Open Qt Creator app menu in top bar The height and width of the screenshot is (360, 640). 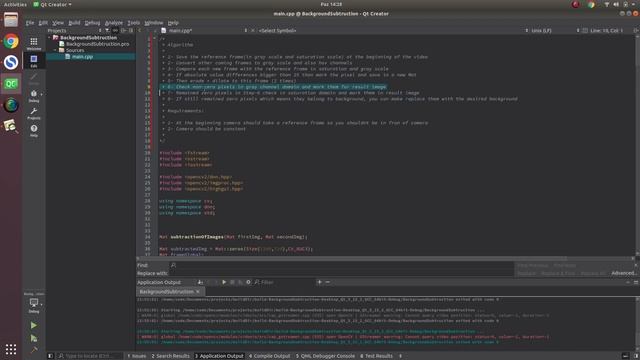pos(52,4)
